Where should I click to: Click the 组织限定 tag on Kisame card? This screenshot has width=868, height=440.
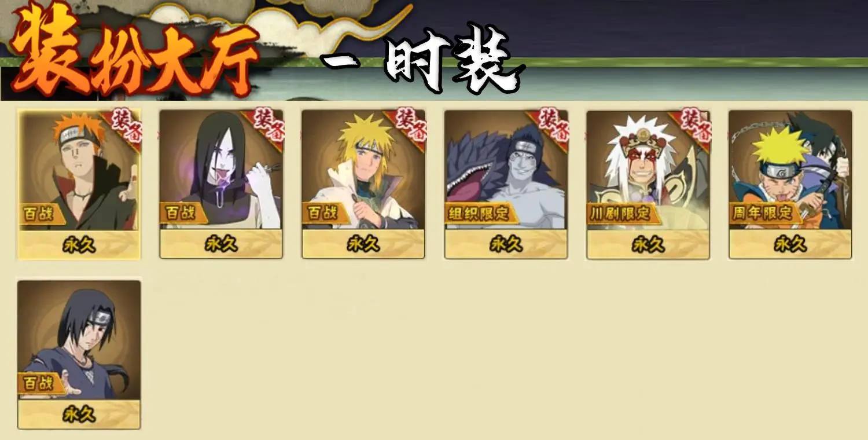tap(480, 214)
